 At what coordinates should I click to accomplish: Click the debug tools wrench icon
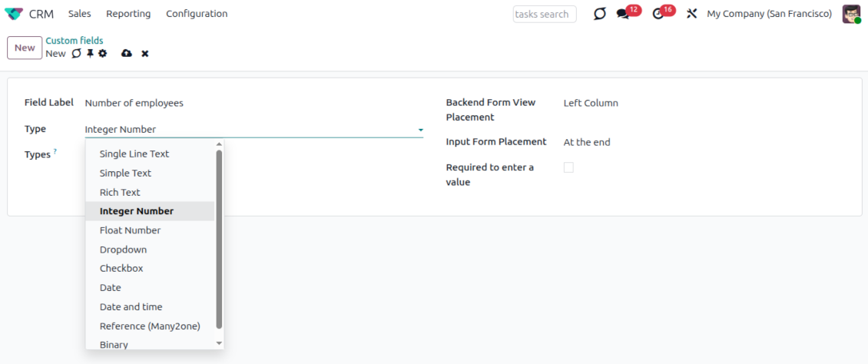pyautogui.click(x=691, y=14)
